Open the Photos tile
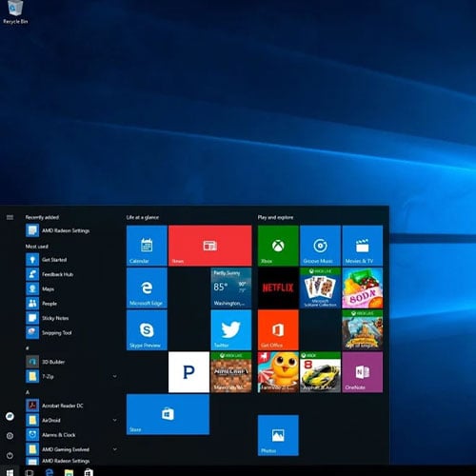This screenshot has height=476, width=476. pos(278,435)
